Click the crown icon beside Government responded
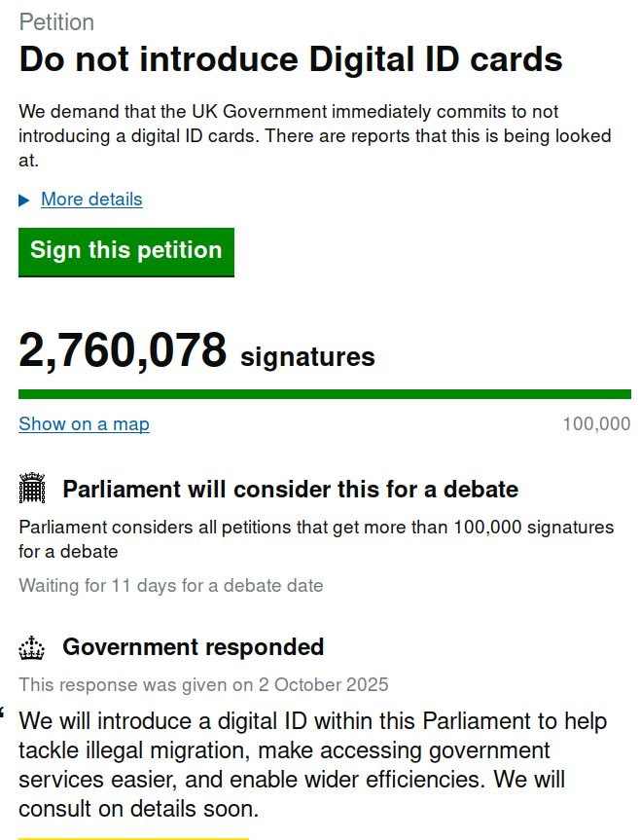The width and height of the screenshot is (640, 840). pos(32,647)
